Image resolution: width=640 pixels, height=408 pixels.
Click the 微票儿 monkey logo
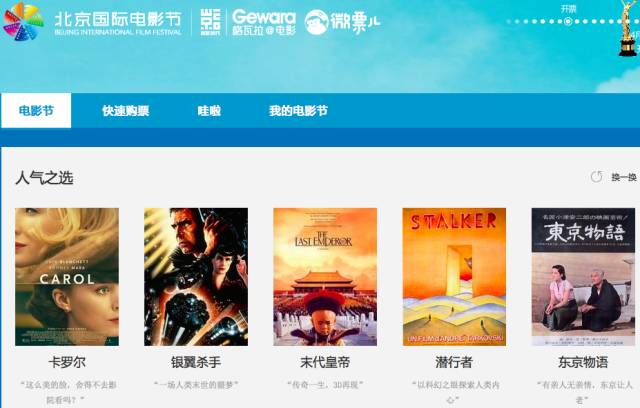342,22
